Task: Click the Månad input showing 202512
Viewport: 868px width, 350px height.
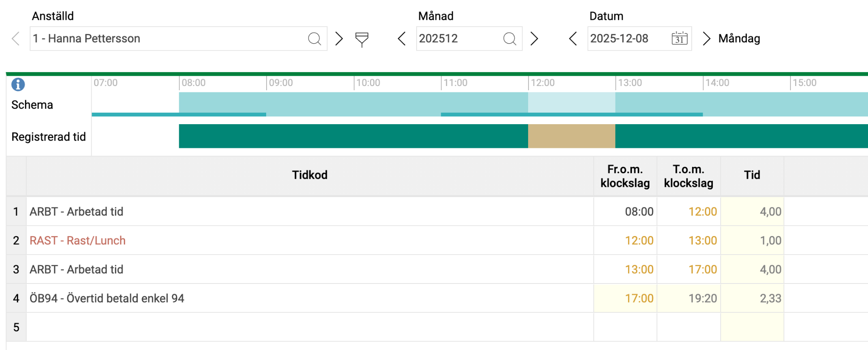Action: 458,39
